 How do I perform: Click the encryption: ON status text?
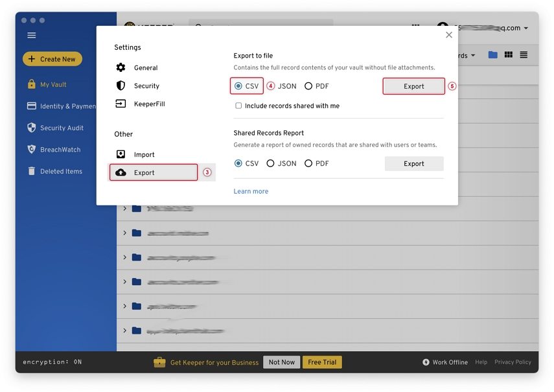point(52,362)
